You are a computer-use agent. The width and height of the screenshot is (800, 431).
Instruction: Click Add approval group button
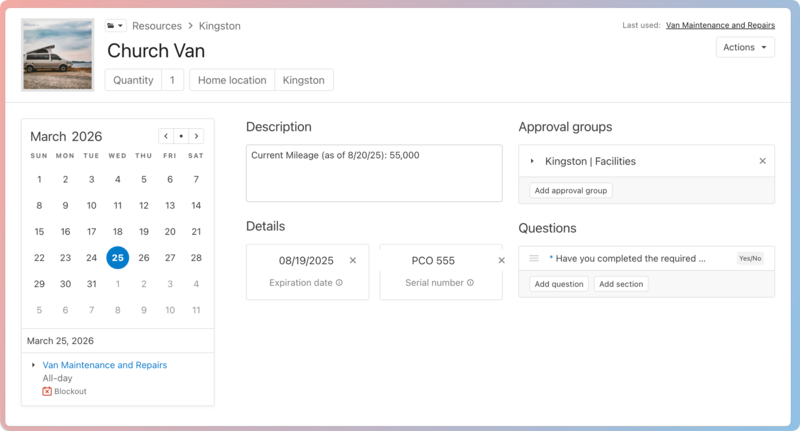click(570, 190)
